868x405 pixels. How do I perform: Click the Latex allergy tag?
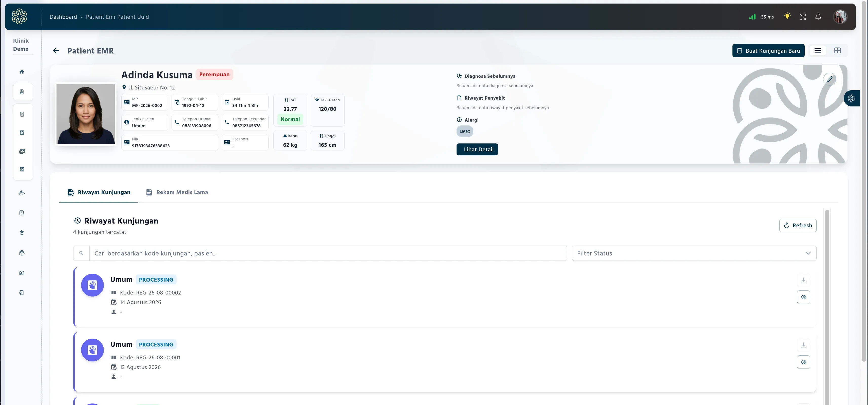[465, 131]
